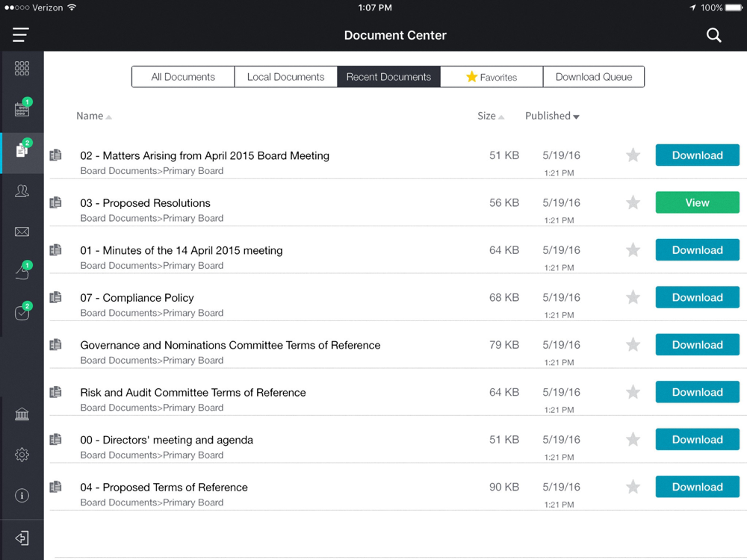This screenshot has width=747, height=560.
Task: Open the calendar sidebar icon
Action: click(22, 108)
